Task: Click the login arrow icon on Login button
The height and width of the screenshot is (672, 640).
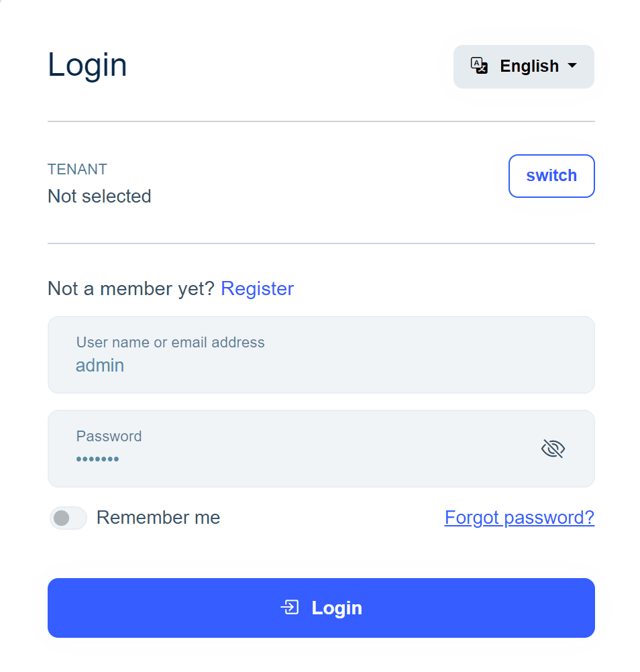Action: pyautogui.click(x=289, y=608)
